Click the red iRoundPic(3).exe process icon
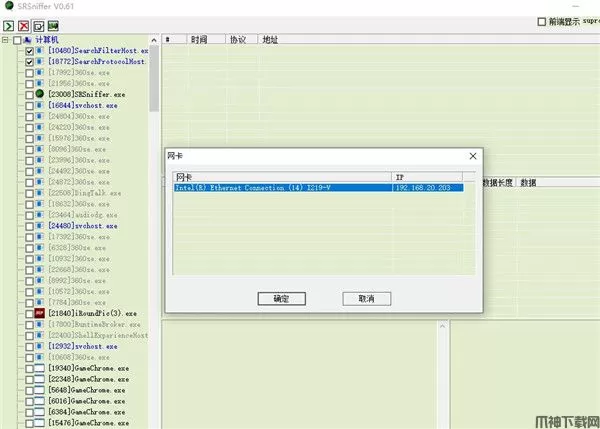 (40, 313)
